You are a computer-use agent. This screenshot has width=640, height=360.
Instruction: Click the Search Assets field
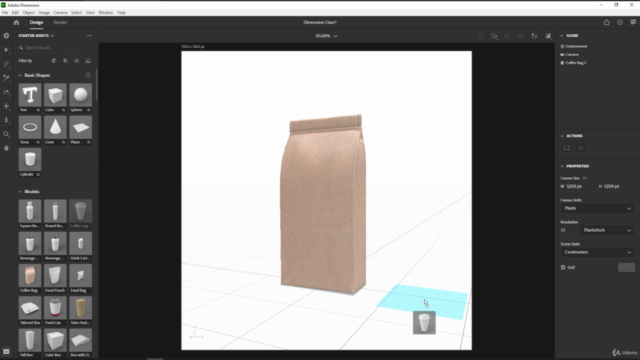pyautogui.click(x=56, y=48)
